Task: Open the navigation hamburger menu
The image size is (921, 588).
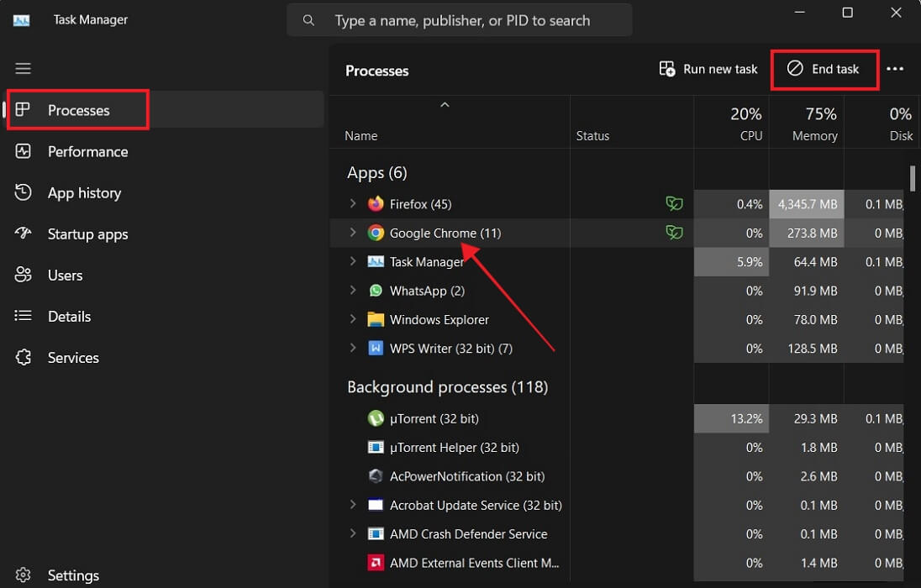Action: pyautogui.click(x=23, y=68)
